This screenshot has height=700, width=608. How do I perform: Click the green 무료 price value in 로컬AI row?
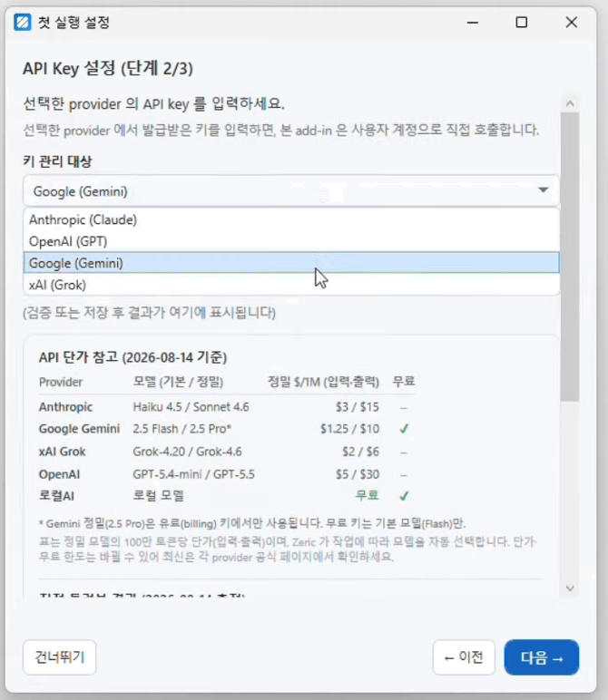pyautogui.click(x=368, y=496)
